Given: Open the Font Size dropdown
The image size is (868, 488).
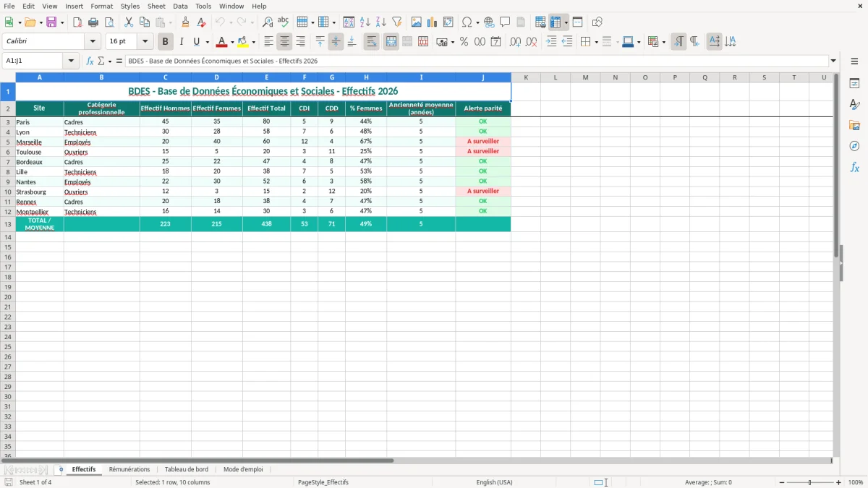Looking at the screenshot, I should click(x=145, y=42).
